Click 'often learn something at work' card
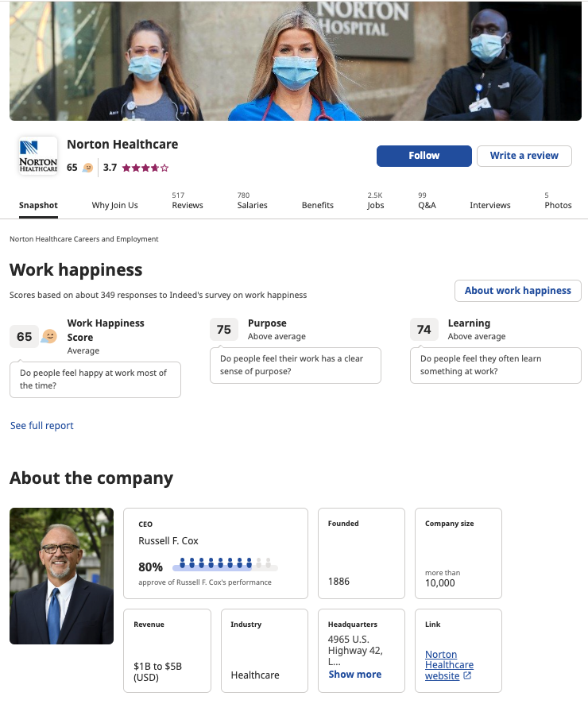 click(496, 365)
